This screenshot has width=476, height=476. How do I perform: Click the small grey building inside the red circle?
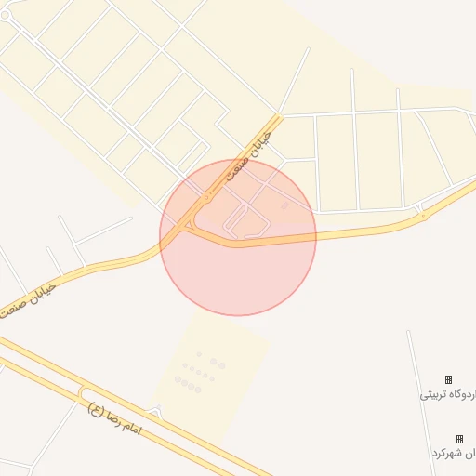284,205
